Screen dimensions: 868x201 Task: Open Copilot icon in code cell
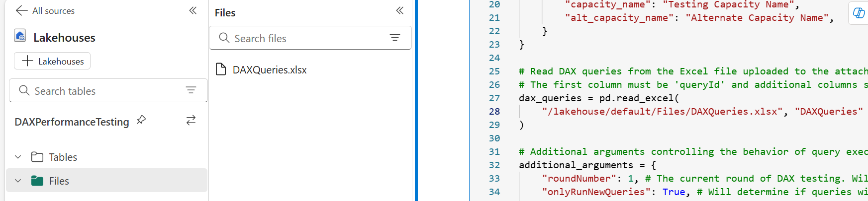click(x=859, y=13)
